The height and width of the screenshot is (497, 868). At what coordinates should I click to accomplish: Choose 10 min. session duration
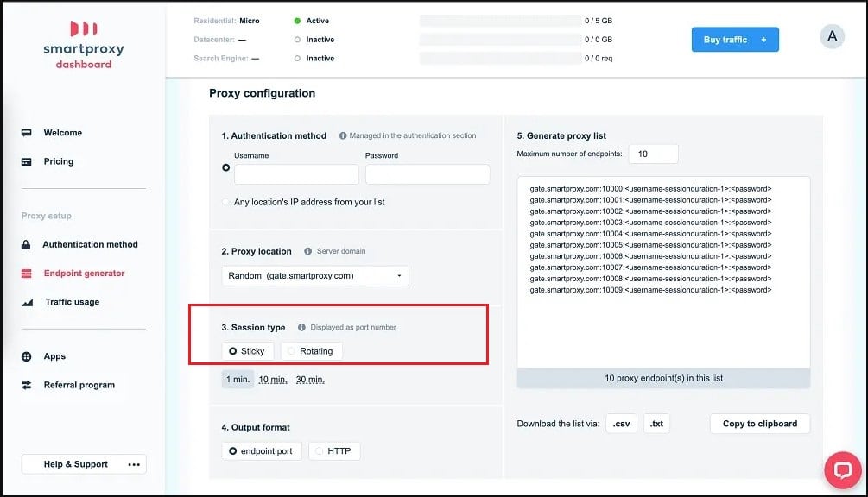[273, 380]
